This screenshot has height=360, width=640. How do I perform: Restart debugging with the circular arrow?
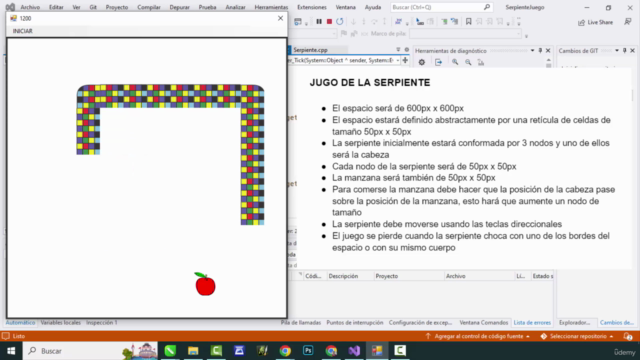(x=340, y=22)
